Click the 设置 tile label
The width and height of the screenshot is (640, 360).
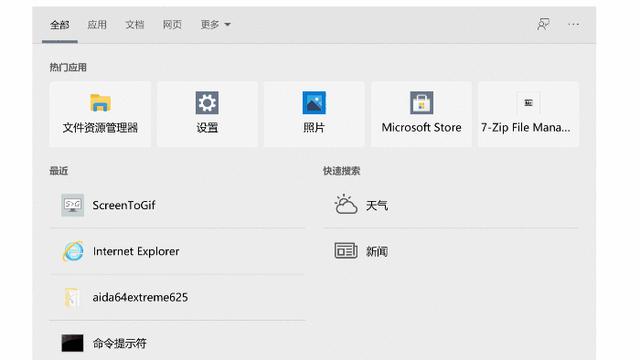click(x=207, y=128)
